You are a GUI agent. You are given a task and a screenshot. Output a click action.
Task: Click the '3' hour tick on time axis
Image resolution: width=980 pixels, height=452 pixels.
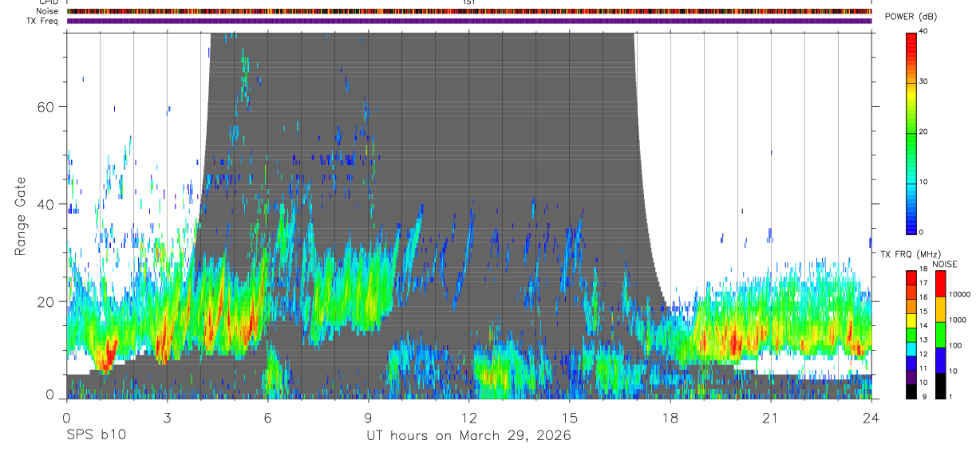pos(167,418)
